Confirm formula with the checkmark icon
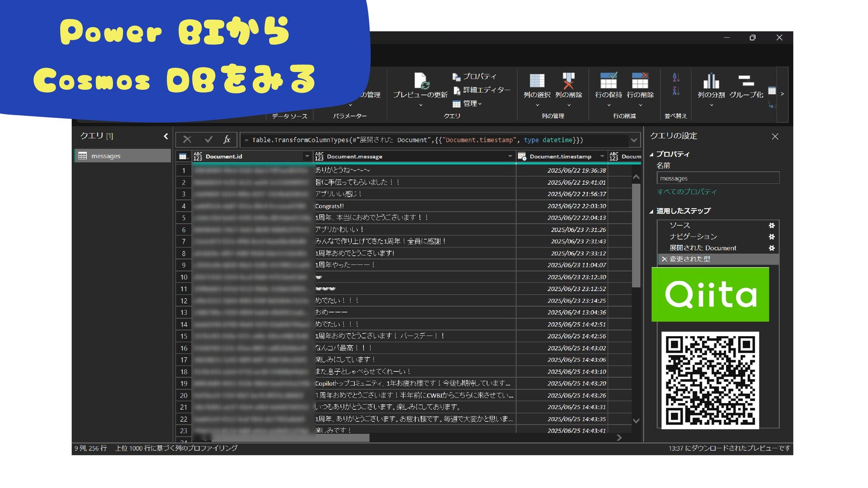The width and height of the screenshot is (868, 488). click(x=208, y=140)
